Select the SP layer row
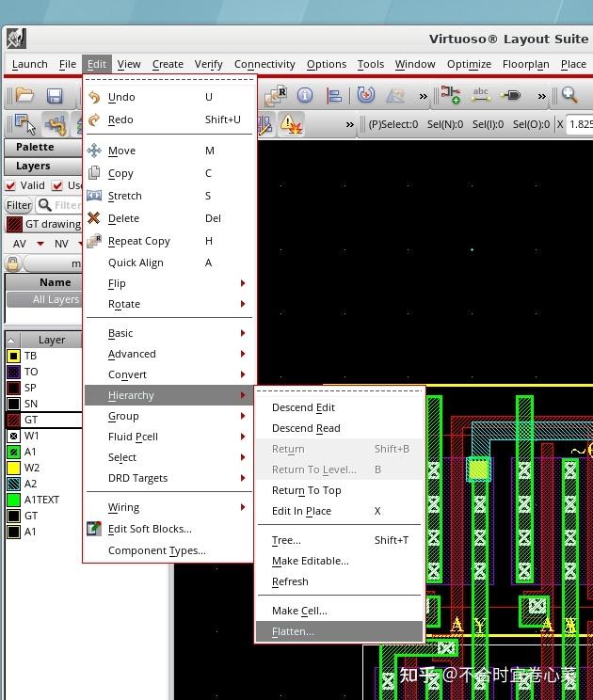Image resolution: width=593 pixels, height=700 pixels. click(43, 388)
